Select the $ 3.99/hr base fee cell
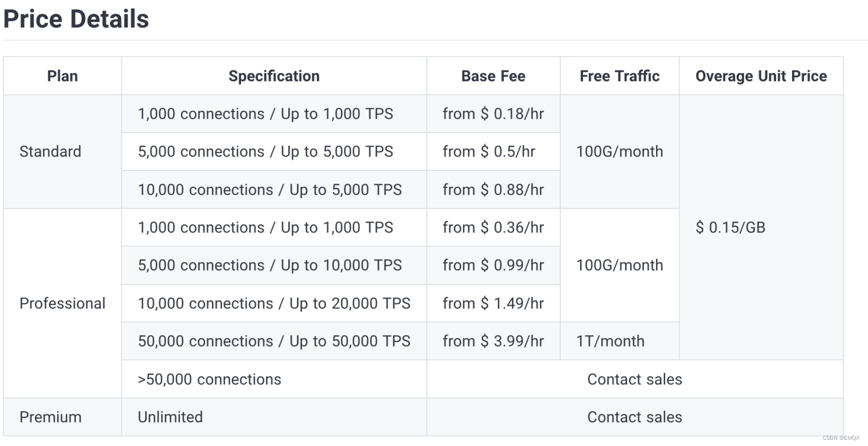This screenshot has width=868, height=446. 493,341
